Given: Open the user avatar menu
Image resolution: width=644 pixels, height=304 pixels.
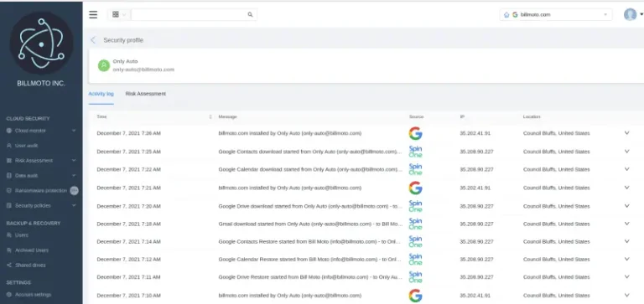Looking at the screenshot, I should 631,14.
